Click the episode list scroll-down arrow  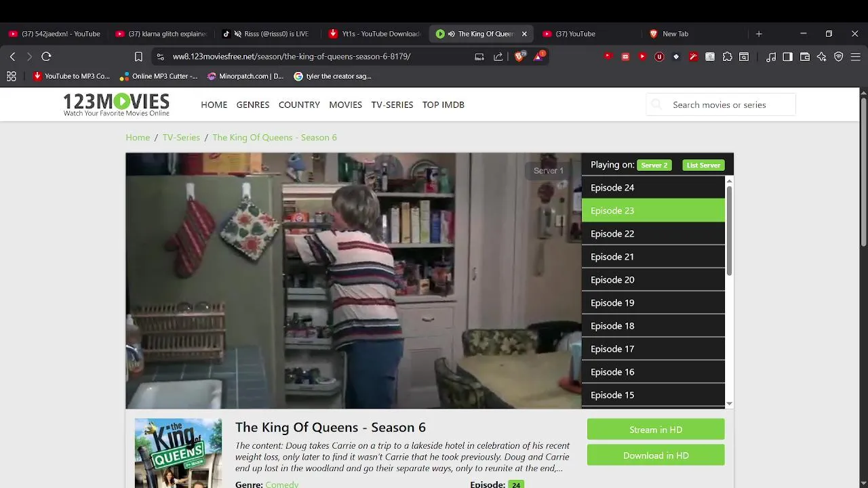(x=730, y=404)
